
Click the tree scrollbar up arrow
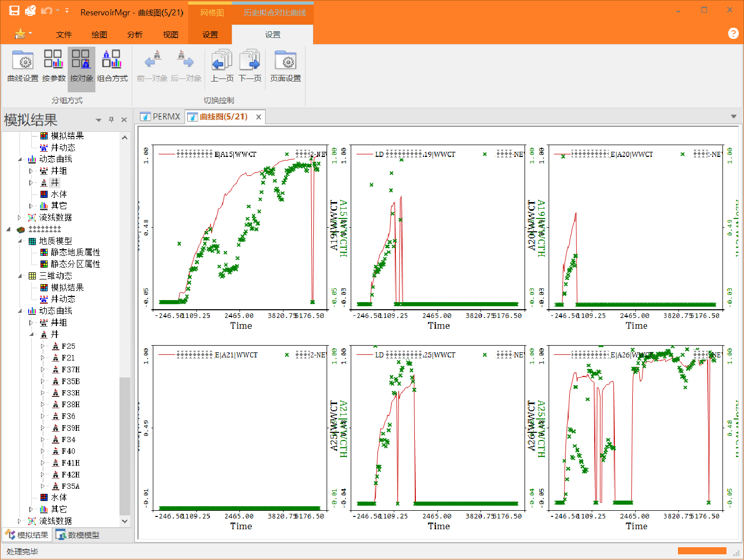point(124,137)
